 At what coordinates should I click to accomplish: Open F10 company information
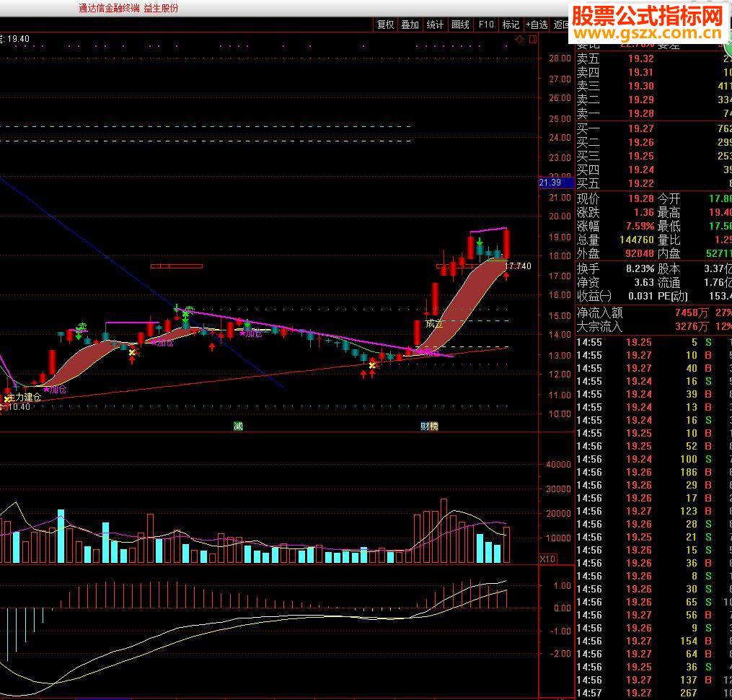[x=486, y=25]
